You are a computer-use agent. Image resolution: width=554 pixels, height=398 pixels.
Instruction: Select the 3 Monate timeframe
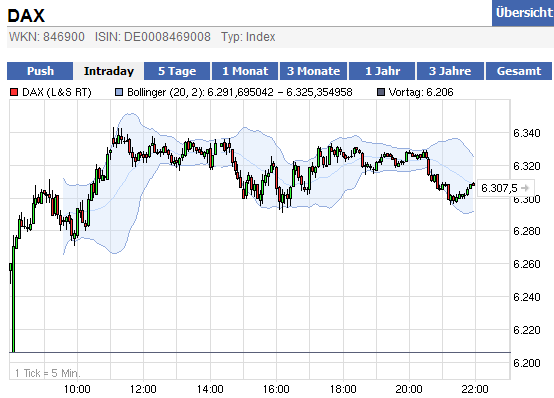click(x=313, y=71)
